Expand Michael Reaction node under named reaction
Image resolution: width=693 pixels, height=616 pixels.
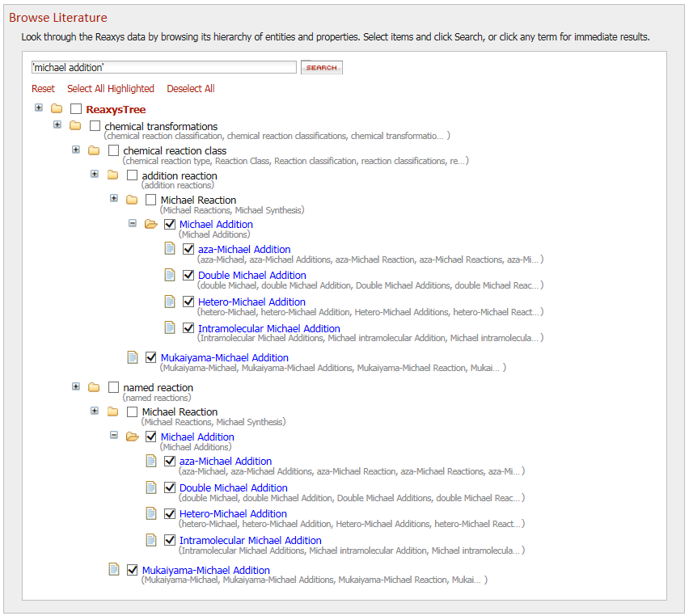[x=95, y=411]
